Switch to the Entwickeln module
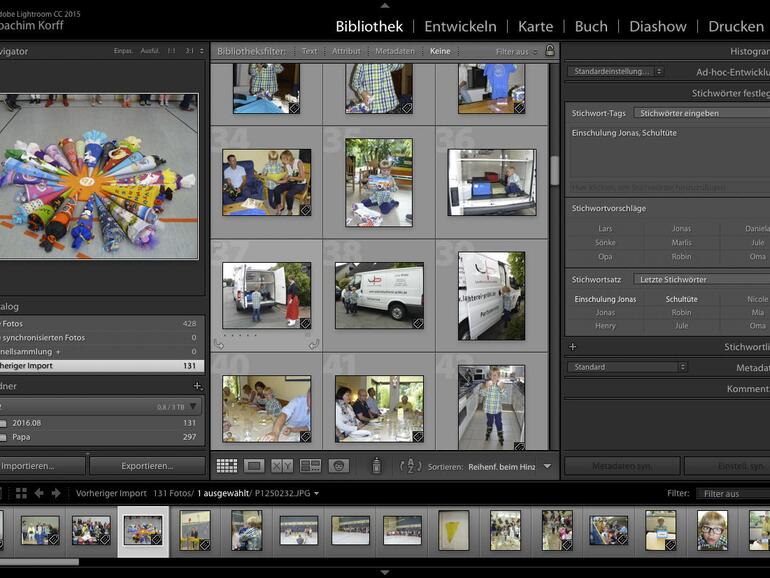 tap(461, 26)
